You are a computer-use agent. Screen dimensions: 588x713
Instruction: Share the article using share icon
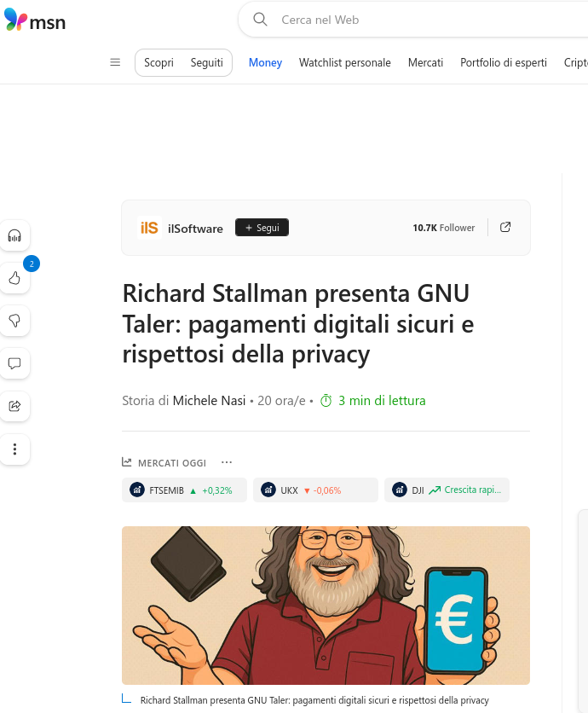tap(14, 407)
